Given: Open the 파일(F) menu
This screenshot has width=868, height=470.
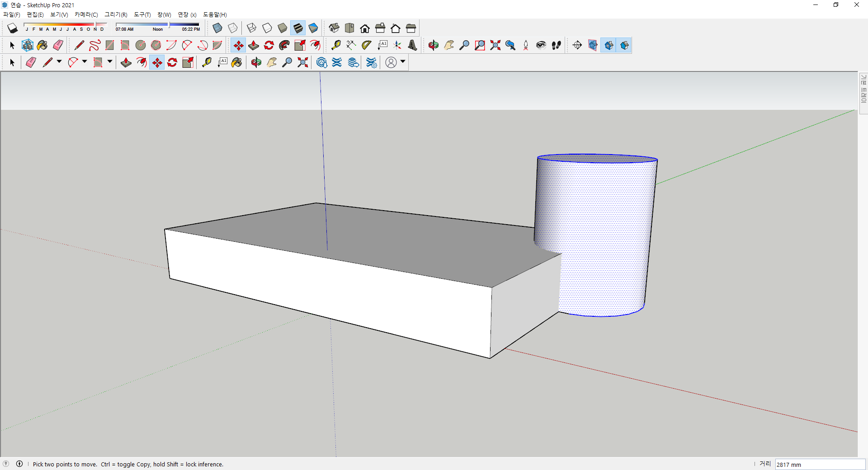Looking at the screenshot, I should coord(12,14).
